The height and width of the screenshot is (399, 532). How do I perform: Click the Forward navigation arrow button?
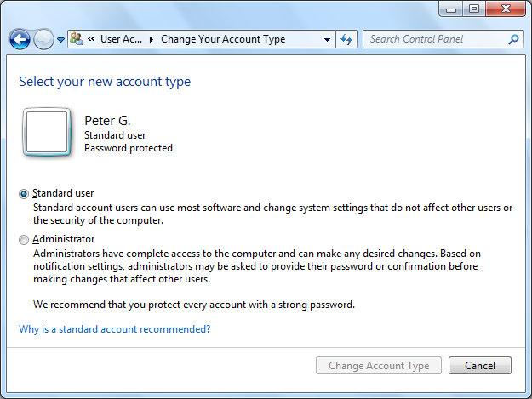(43, 40)
